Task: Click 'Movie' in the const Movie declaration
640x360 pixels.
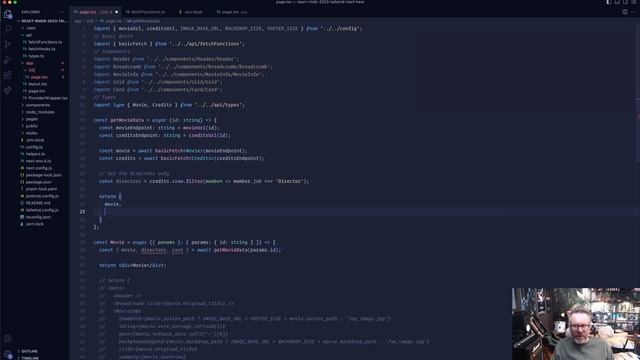Action: pos(117,242)
